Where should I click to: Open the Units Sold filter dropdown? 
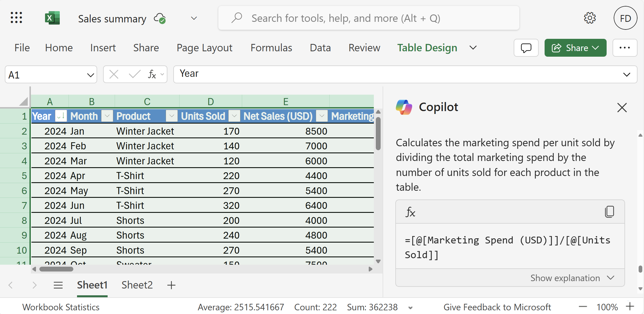(234, 116)
